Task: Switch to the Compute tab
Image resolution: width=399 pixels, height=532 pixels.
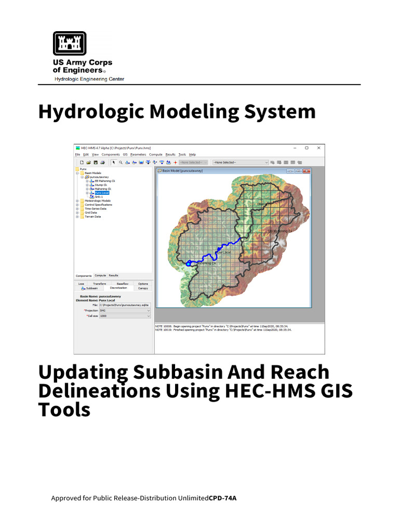Action: pyautogui.click(x=100, y=275)
